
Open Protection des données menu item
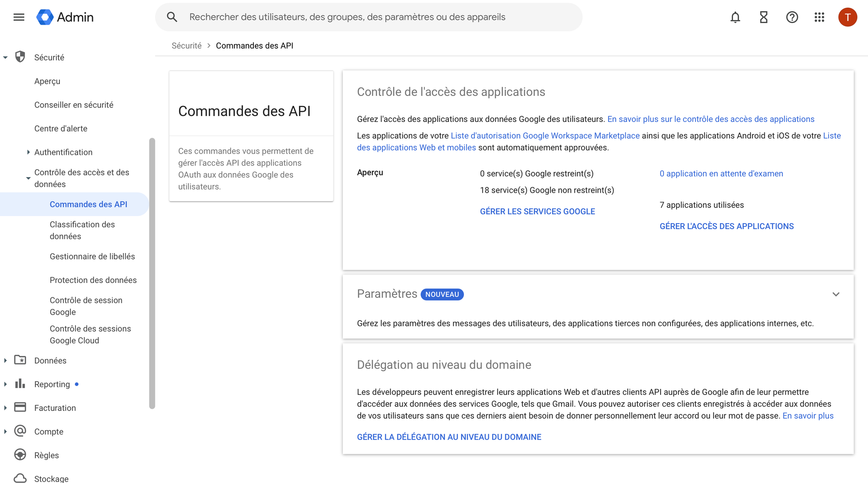(93, 280)
